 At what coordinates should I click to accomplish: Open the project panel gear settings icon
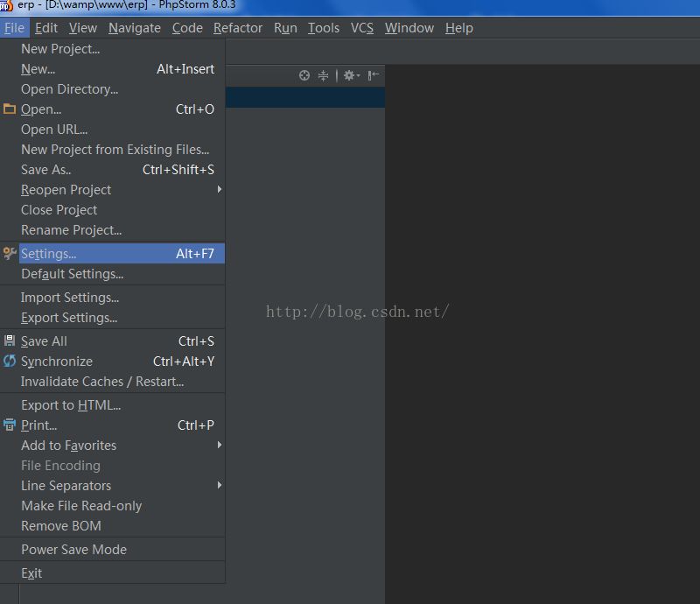point(352,75)
